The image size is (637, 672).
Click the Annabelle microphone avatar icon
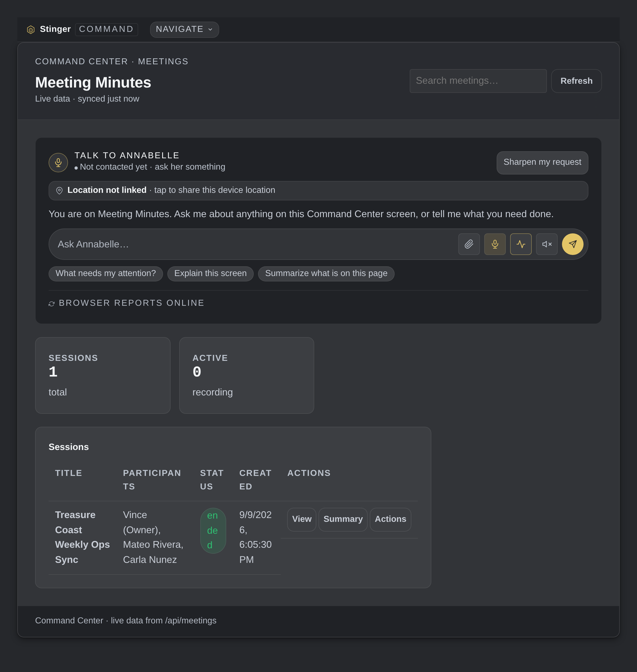58,162
